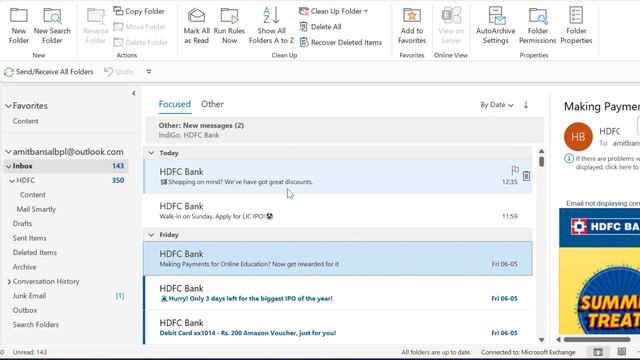Viewport: 640px width, 360px height.
Task: Click Run Rules Now
Action: pyautogui.click(x=229, y=26)
